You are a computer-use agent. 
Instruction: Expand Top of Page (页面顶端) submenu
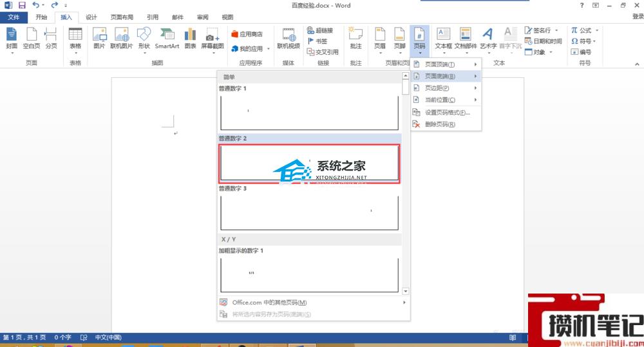[x=446, y=64]
